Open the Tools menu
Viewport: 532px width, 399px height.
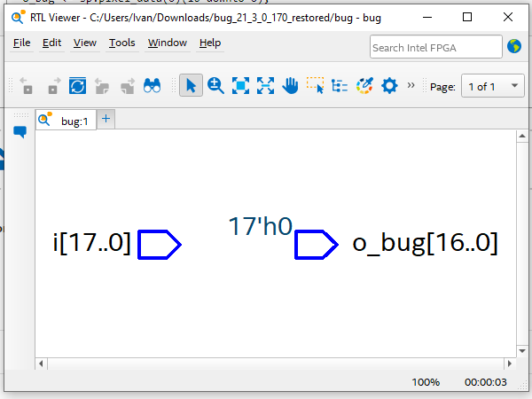click(121, 43)
